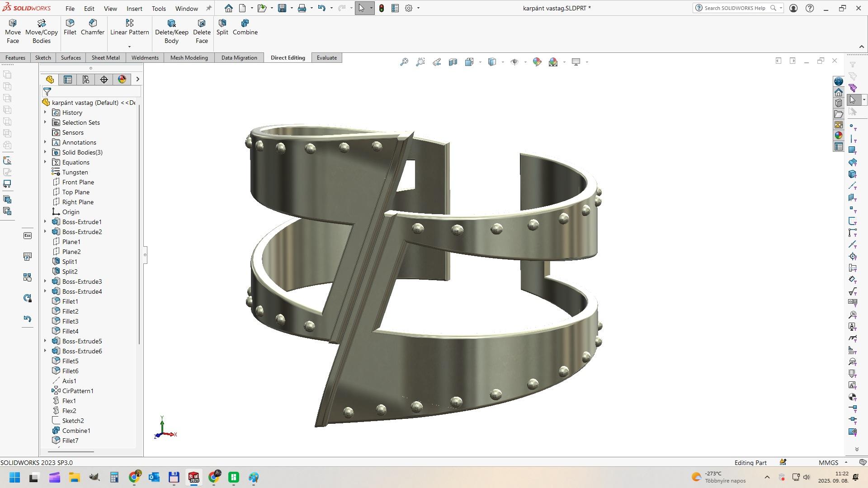Screen dimensions: 868x488
Task: Open the DisplayManager appearance tab
Action: point(122,80)
